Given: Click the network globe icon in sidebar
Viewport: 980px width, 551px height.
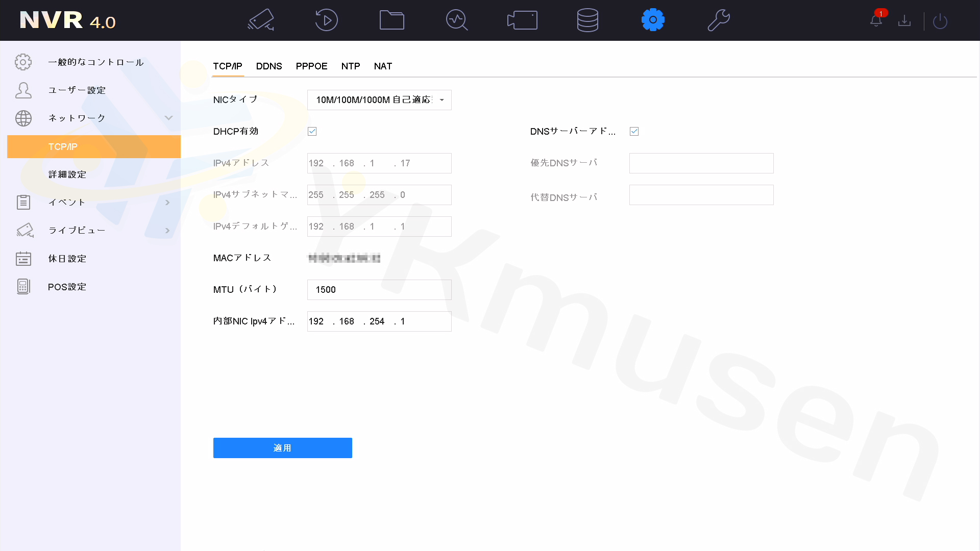Looking at the screenshot, I should 23,118.
